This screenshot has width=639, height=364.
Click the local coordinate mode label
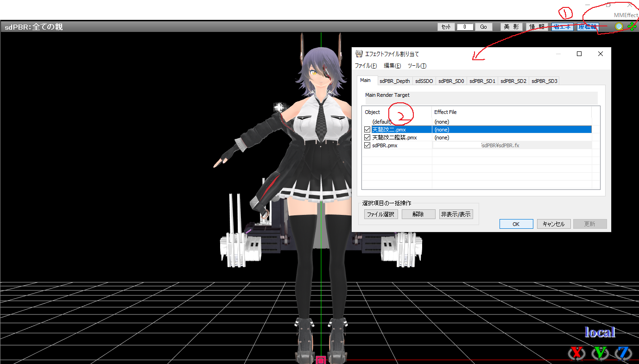[600, 332]
